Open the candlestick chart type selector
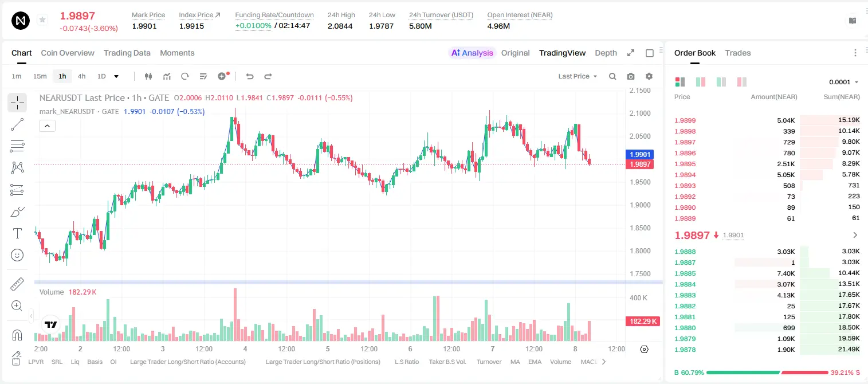The width and height of the screenshot is (868, 384). 149,76
